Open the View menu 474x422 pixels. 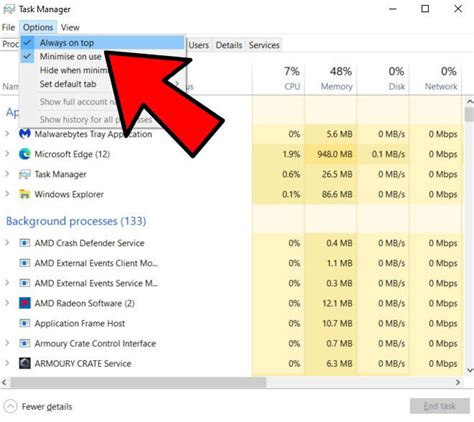click(70, 27)
